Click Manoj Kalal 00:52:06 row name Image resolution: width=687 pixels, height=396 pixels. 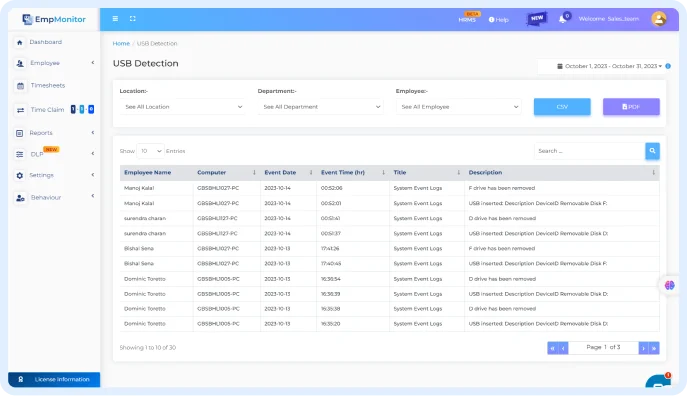[139, 188]
